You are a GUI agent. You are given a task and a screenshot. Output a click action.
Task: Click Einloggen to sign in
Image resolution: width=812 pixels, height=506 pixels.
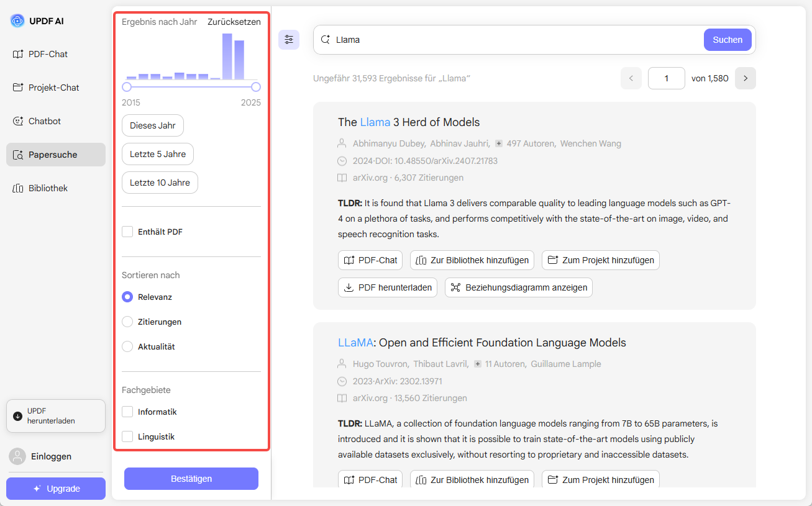(51, 456)
